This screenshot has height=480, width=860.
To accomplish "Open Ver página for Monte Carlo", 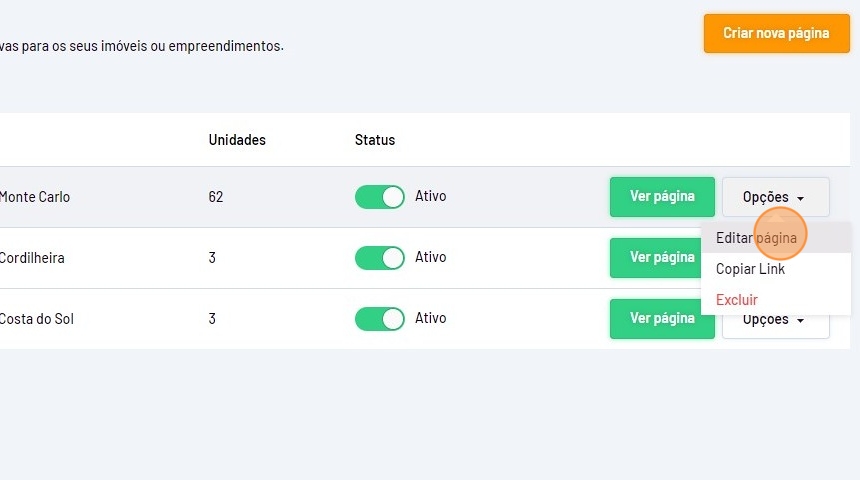I will click(662, 197).
